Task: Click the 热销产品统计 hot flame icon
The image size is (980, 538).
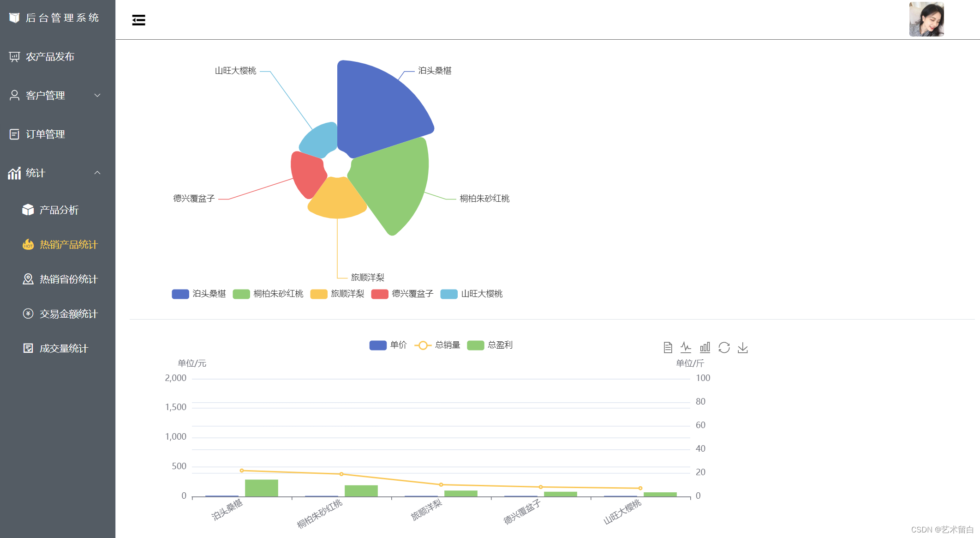Action: tap(28, 244)
